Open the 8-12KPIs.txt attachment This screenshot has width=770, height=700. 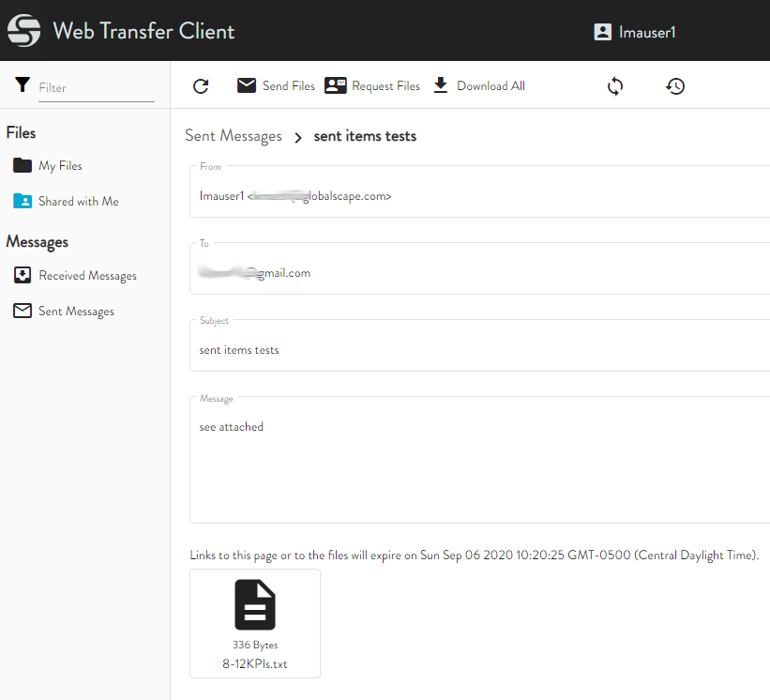pos(255,623)
